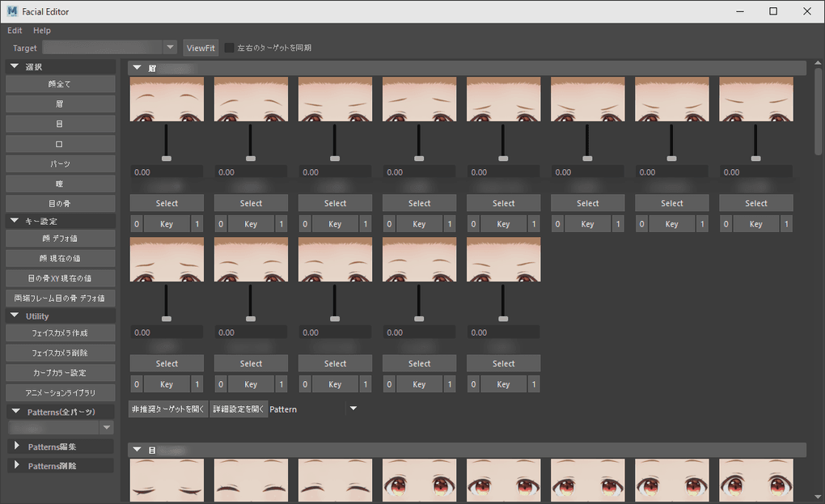Collapse the 眉 section in main panel
This screenshot has width=825, height=504.
[x=137, y=68]
